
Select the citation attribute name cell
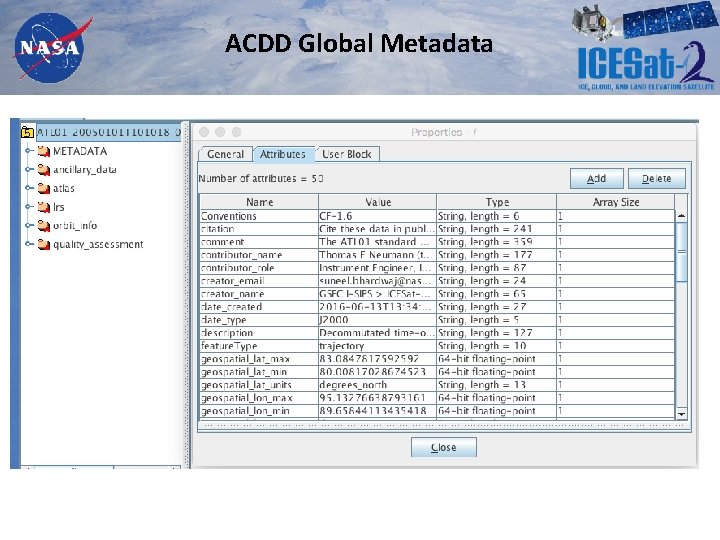click(259, 229)
